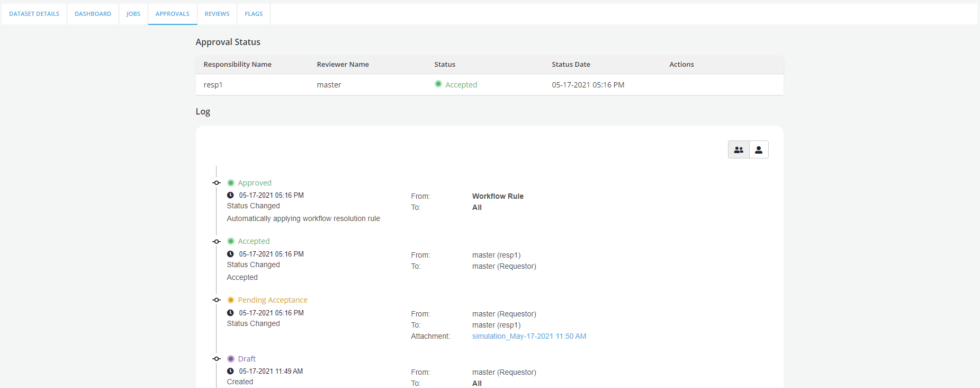Open the Dataset Details tab

coord(34,14)
